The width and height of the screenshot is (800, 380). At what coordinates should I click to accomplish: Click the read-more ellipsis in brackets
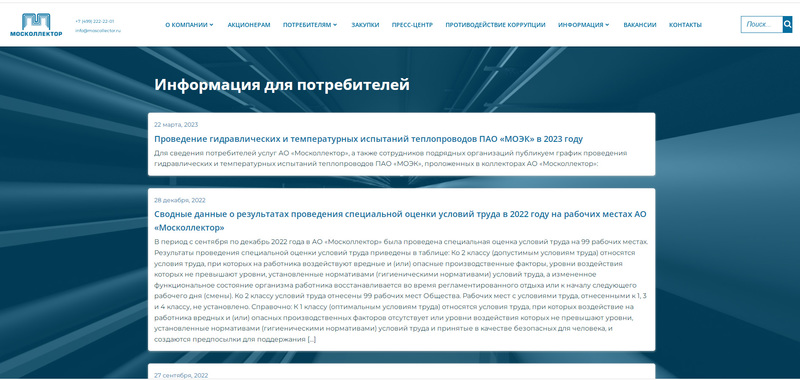[312, 340]
